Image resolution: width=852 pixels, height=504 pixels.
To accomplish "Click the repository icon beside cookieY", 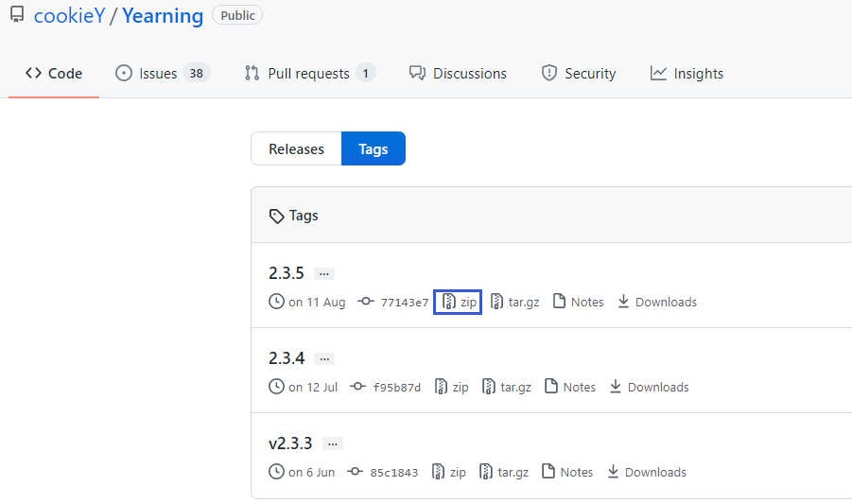I will pyautogui.click(x=17, y=15).
